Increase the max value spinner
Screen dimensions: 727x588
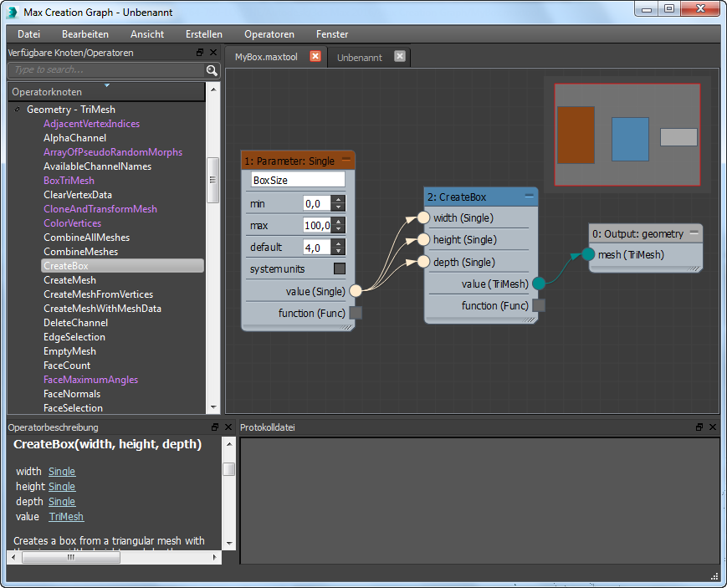(x=339, y=221)
